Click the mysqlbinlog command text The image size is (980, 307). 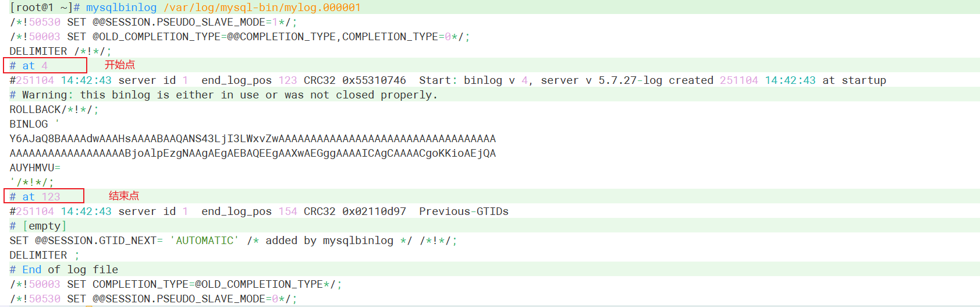pos(121,8)
